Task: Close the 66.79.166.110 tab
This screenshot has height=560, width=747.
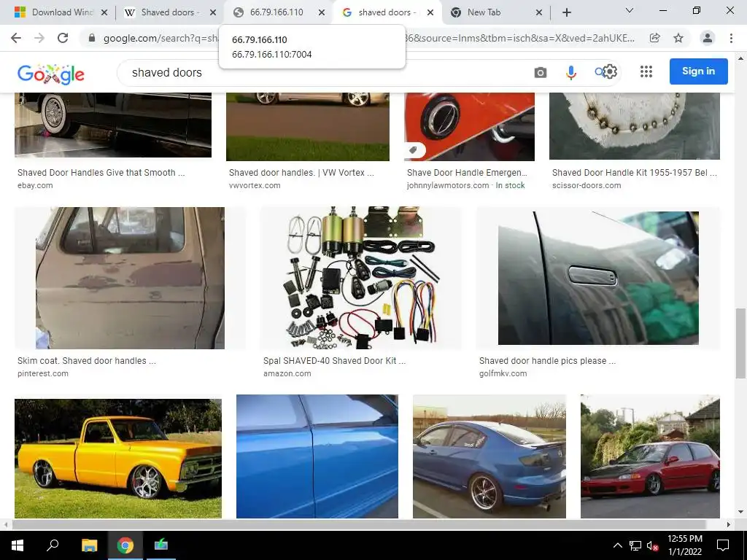Action: click(x=322, y=12)
